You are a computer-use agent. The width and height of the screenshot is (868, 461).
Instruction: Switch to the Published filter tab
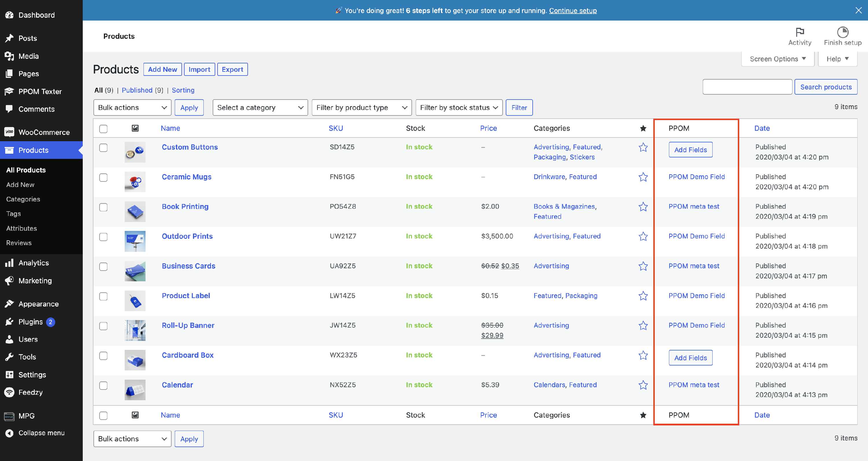click(137, 90)
